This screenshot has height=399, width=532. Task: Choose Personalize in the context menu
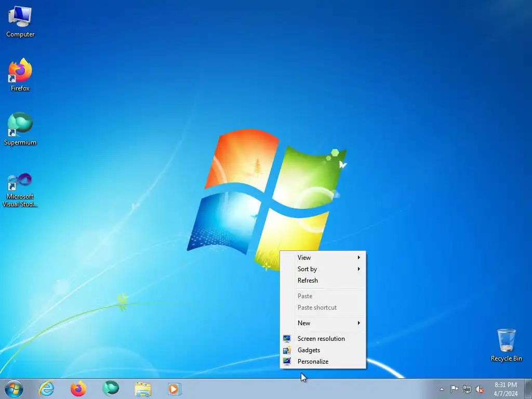[x=323, y=362]
